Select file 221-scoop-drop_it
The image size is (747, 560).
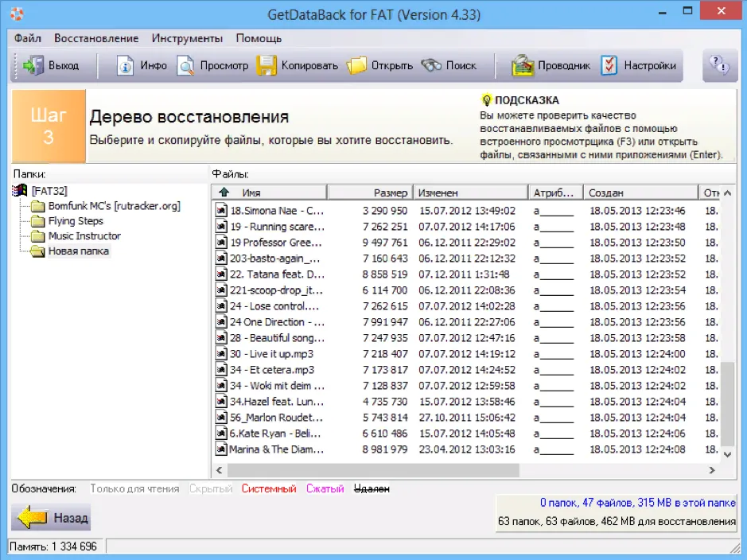276,290
